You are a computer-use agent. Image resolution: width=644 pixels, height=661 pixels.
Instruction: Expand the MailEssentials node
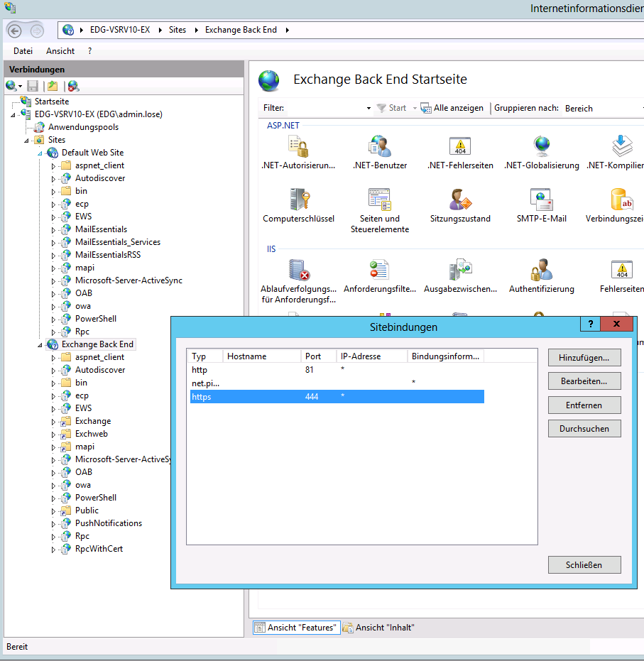tap(53, 230)
